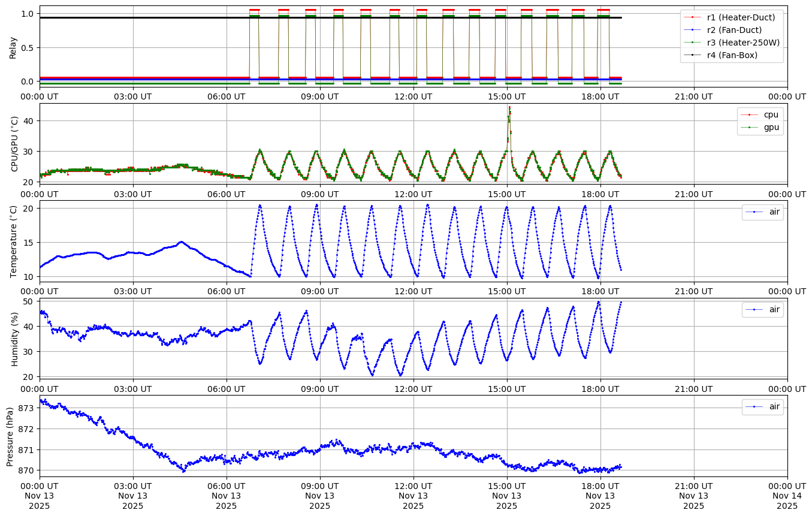The image size is (812, 516).
Task: Select the air legend in the Temperature plot
Action: [774, 212]
